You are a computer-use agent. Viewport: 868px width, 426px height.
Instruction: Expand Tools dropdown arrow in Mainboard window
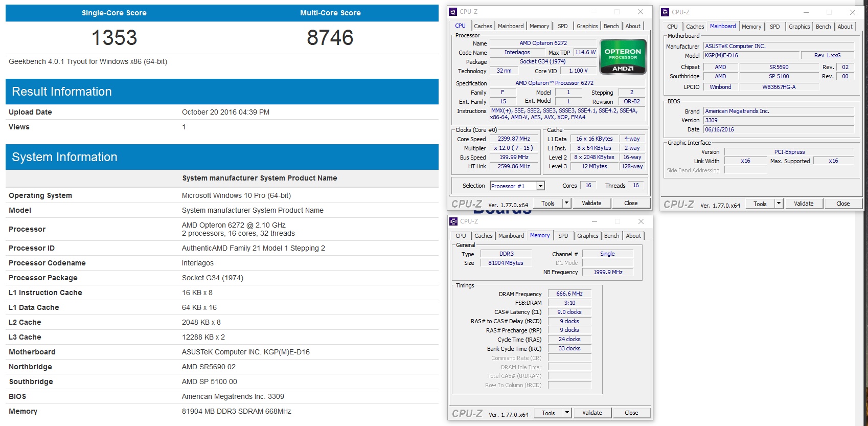tap(779, 204)
